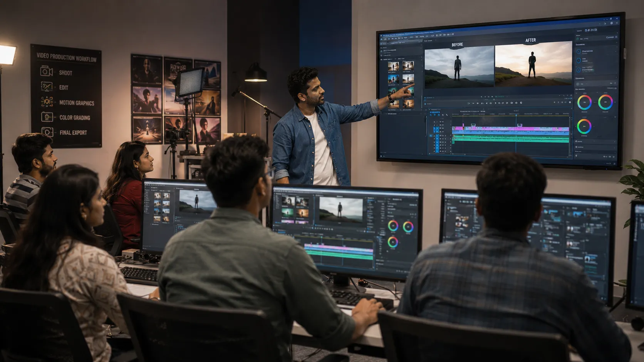Pick the blue-toned second-row left thumbnail on wall screen
The width and height of the screenshot is (644, 362).
(393, 79)
